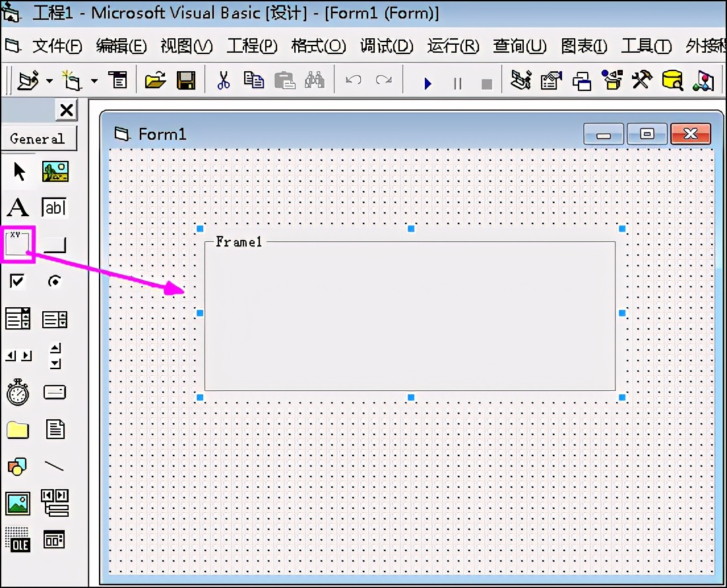Start the program with Run button
Image resolution: width=727 pixels, height=588 pixels.
[427, 84]
